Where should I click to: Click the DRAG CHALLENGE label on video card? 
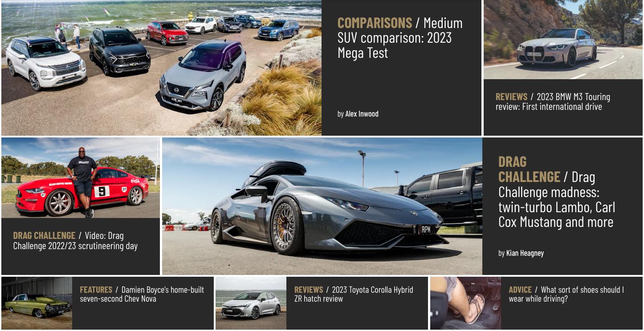tap(44, 236)
